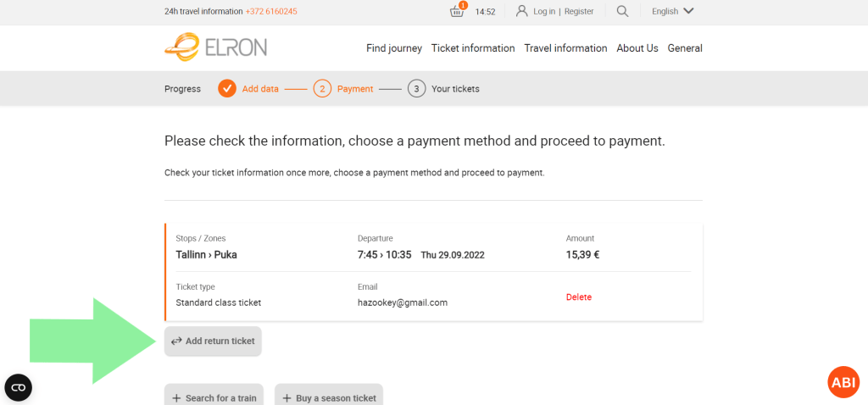
Task: Click the search magnifier icon
Action: point(622,11)
